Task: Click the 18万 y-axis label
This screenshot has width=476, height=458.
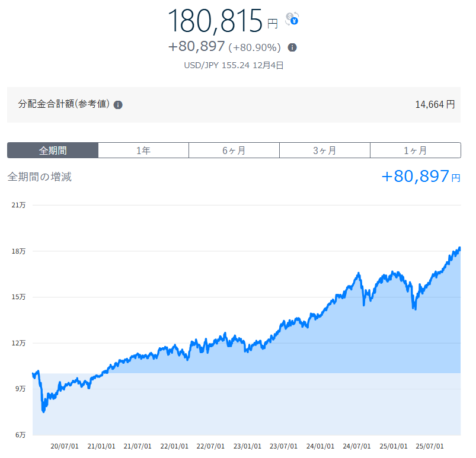Action: pyautogui.click(x=18, y=251)
